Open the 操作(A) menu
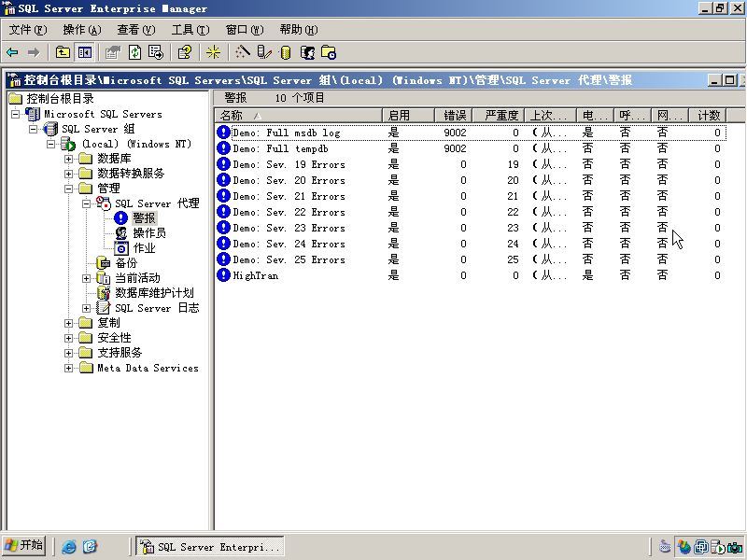747x560 pixels. click(x=82, y=30)
